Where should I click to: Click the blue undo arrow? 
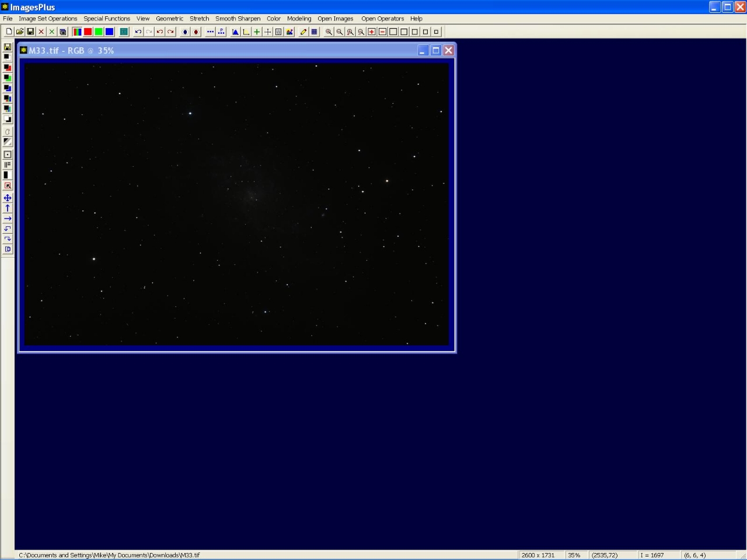tap(138, 32)
